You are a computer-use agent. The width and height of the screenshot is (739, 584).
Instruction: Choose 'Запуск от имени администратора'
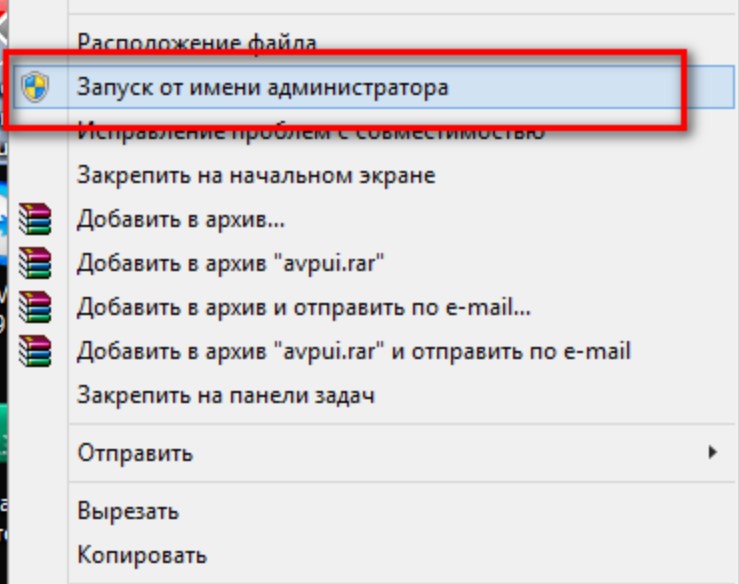tap(263, 87)
